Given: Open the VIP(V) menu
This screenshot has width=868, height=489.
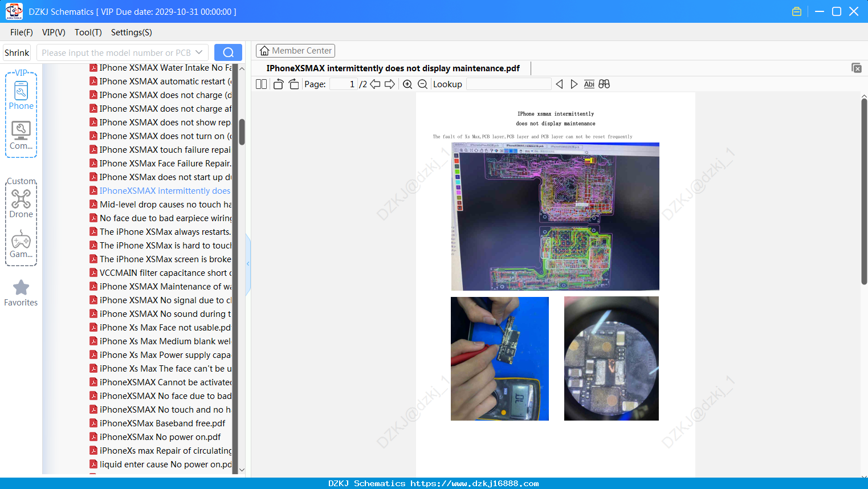Looking at the screenshot, I should coord(54,32).
